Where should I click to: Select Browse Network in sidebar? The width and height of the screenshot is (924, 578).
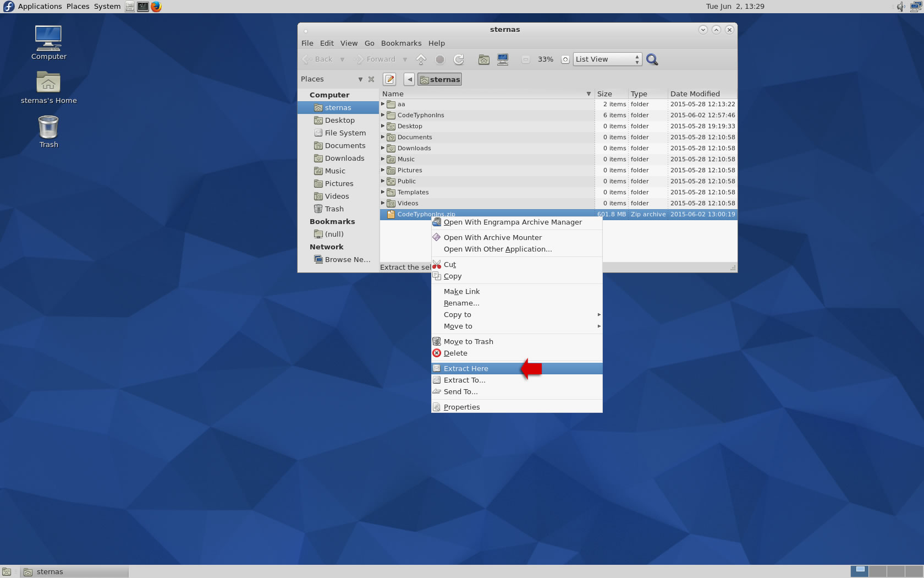coord(339,260)
